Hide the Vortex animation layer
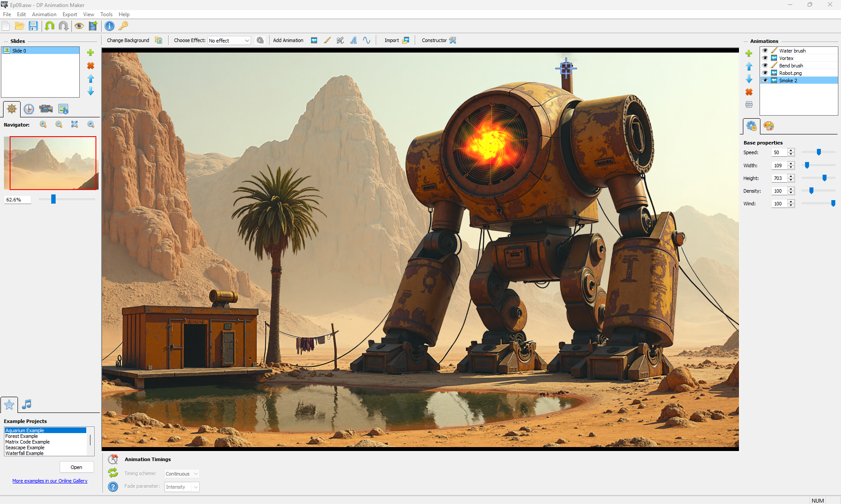841x504 pixels. (x=765, y=58)
